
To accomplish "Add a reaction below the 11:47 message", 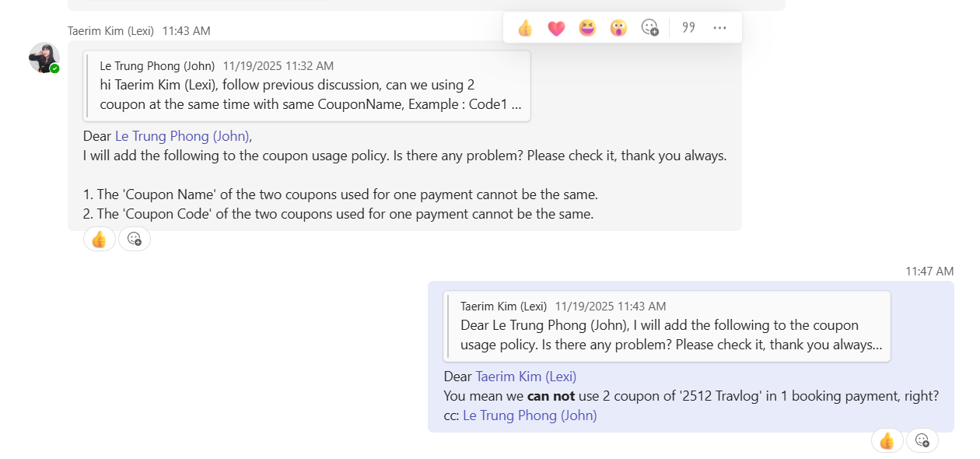I will (x=922, y=441).
